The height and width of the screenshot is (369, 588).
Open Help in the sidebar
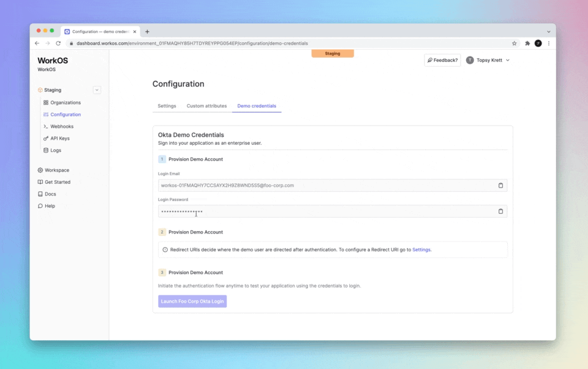tap(46, 206)
